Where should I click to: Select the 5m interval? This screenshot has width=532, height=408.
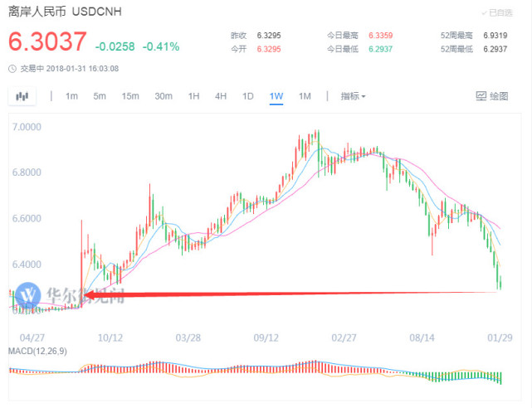click(100, 96)
